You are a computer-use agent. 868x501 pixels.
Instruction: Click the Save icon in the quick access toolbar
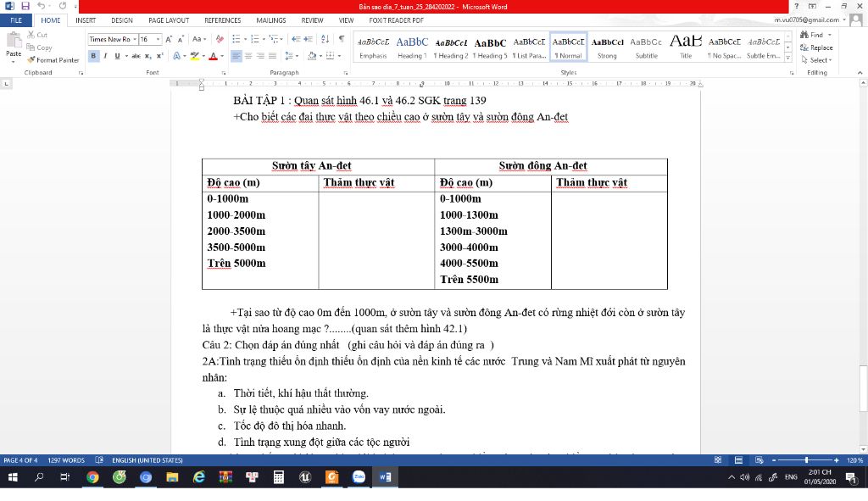click(x=25, y=6)
